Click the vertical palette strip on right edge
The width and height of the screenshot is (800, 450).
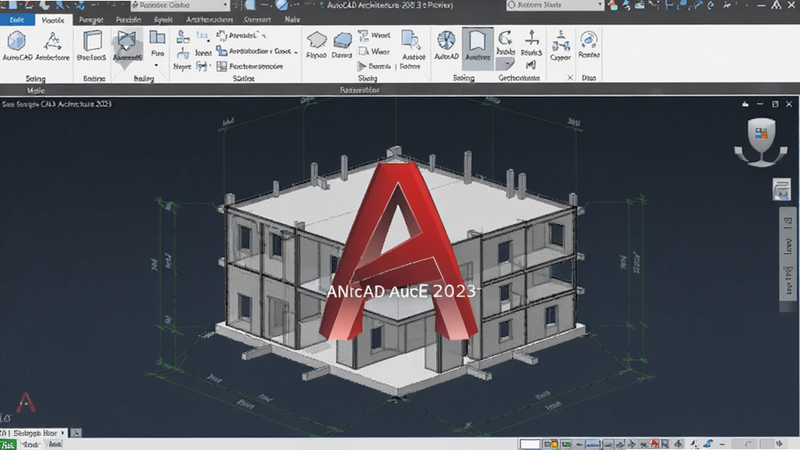787,260
